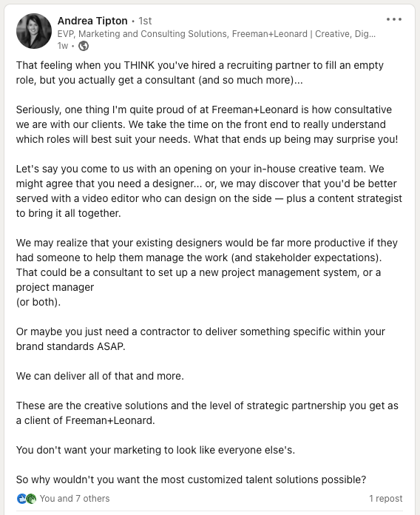
Task: Click 'We can deliver all of that and more.'
Action: (x=100, y=376)
